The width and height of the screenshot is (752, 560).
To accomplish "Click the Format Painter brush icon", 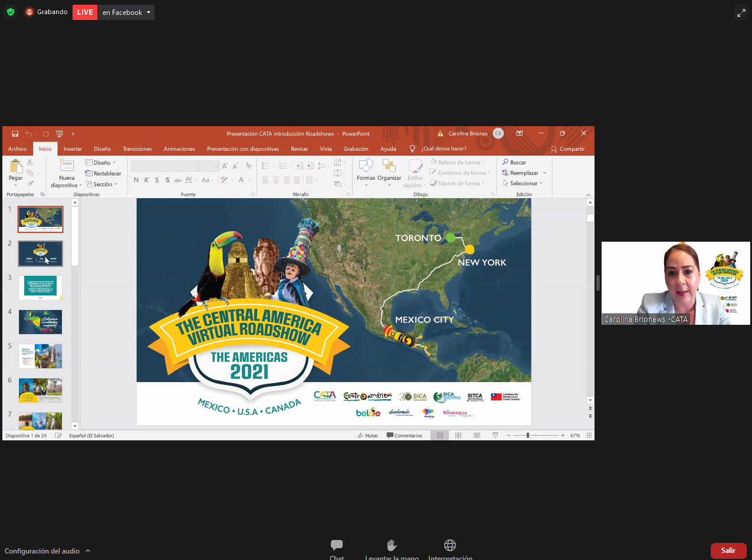I will [30, 183].
